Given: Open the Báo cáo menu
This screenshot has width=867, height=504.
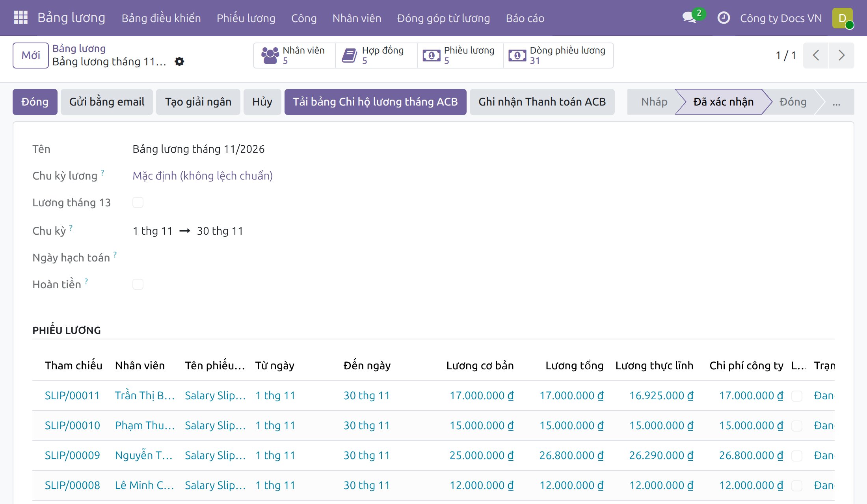Looking at the screenshot, I should (525, 18).
